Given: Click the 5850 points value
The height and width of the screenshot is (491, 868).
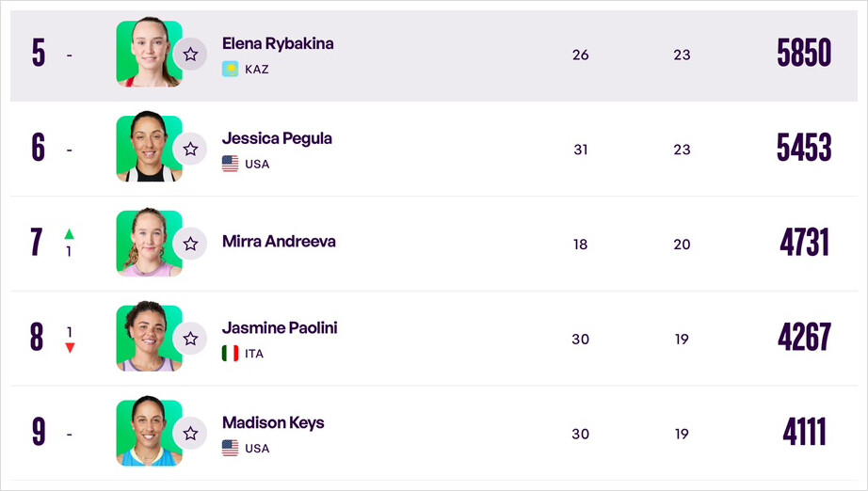Looking at the screenshot, I should pyautogui.click(x=804, y=54).
